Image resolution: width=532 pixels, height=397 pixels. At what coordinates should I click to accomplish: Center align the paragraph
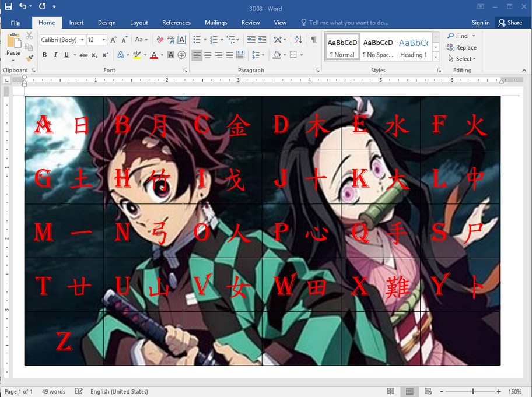[208, 55]
